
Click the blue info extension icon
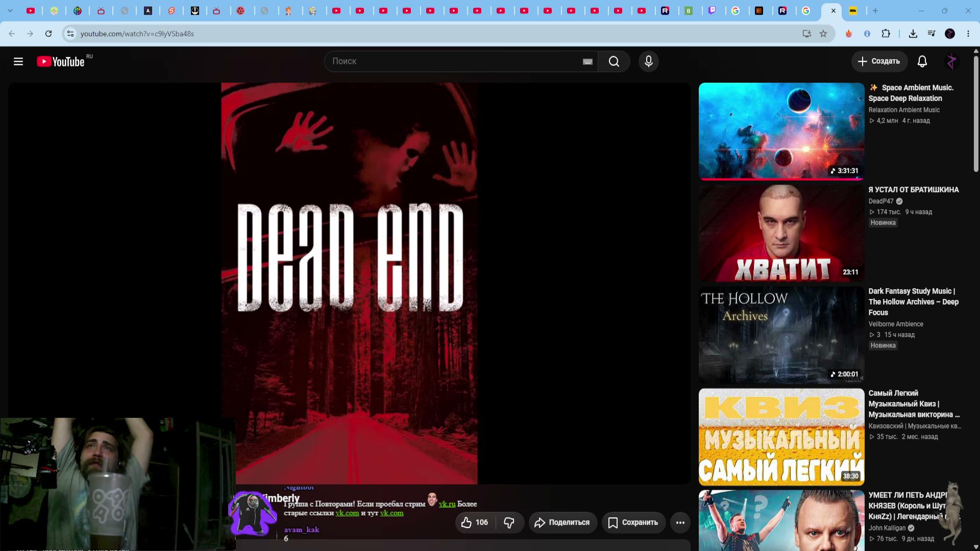click(x=867, y=34)
